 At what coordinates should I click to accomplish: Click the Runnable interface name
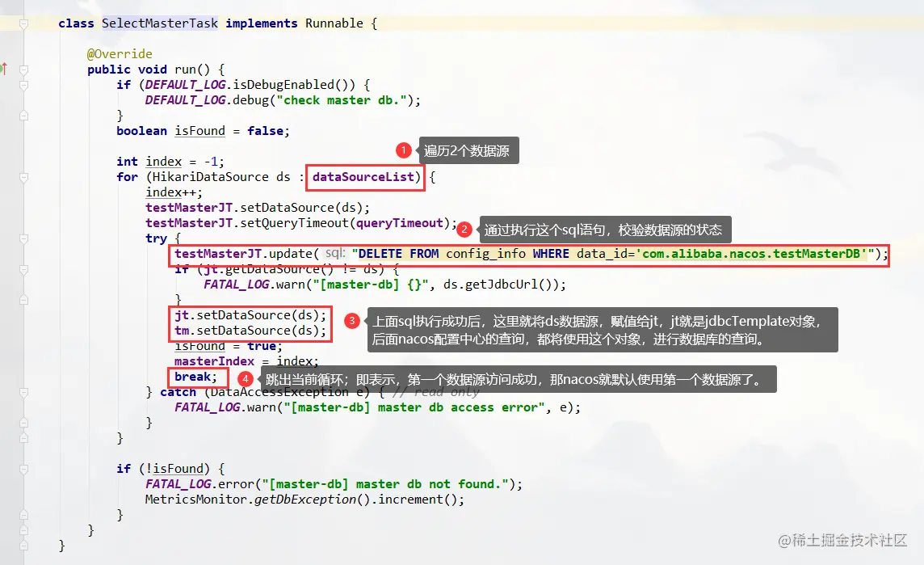click(x=334, y=23)
